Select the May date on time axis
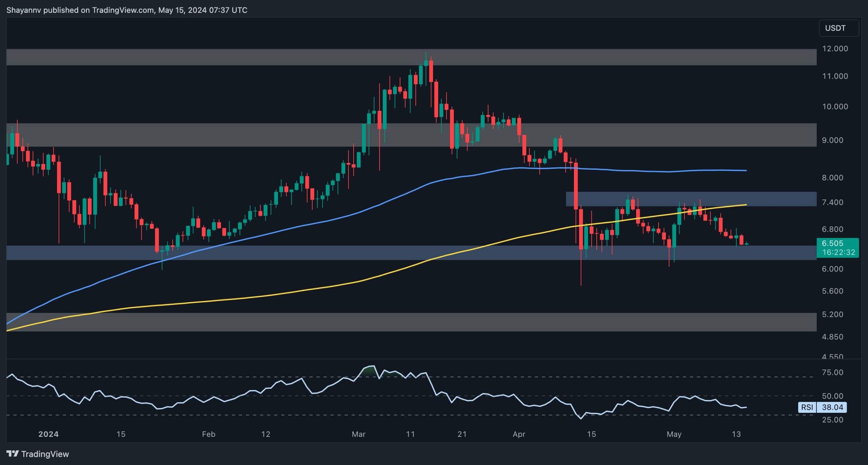868x465 pixels. [x=674, y=434]
